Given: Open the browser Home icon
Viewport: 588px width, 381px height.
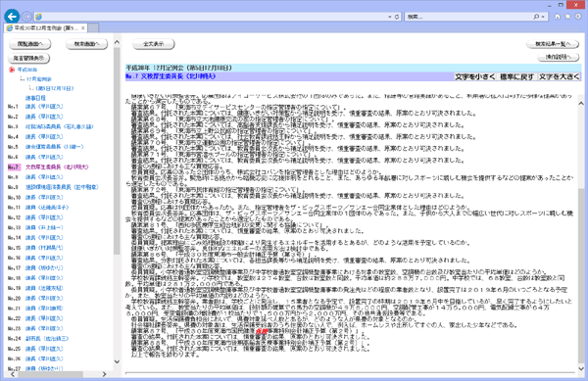Looking at the screenshot, I should [x=558, y=17].
